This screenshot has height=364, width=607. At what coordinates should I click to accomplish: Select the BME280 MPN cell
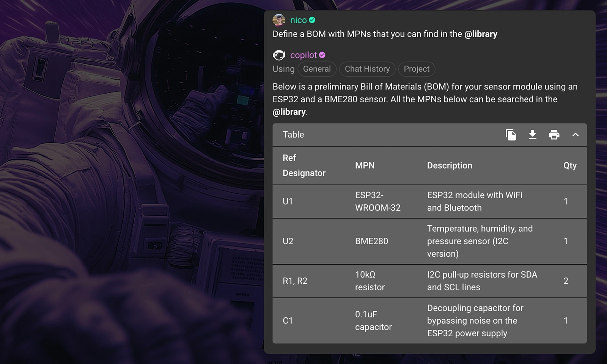point(371,241)
